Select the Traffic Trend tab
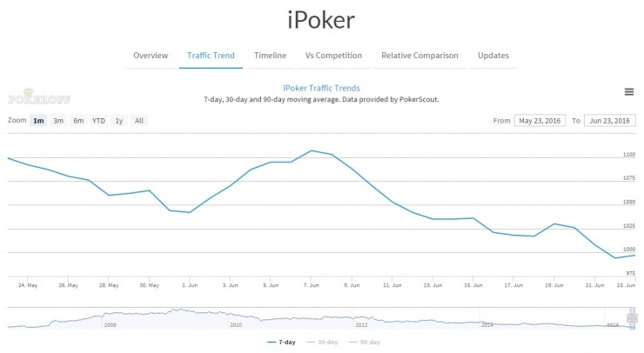 (211, 56)
